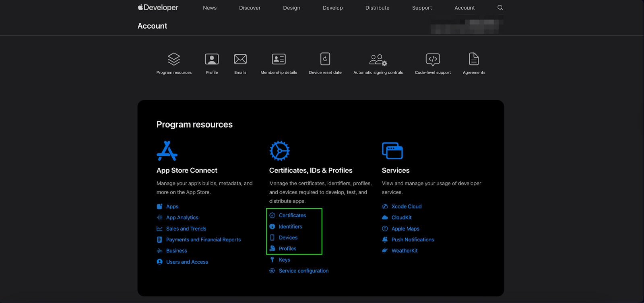
Task: Open Payments and Financial Reports link
Action: pos(203,239)
